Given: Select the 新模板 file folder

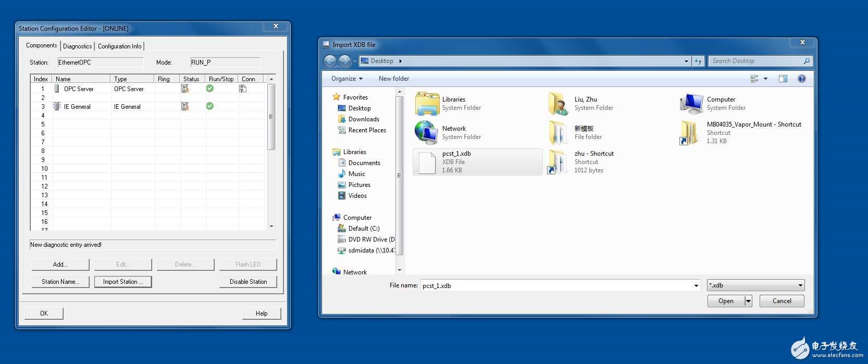Looking at the screenshot, I should click(x=558, y=132).
